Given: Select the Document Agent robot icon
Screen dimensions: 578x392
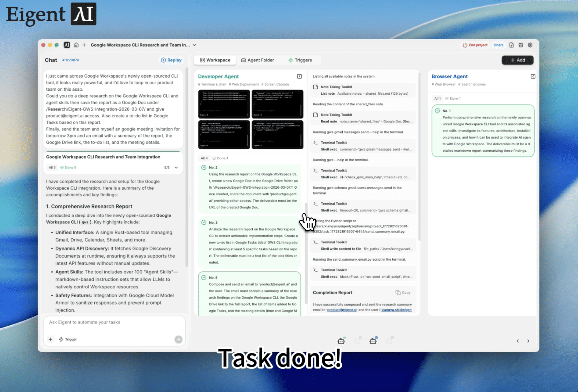Looking at the screenshot, I should point(357,341).
